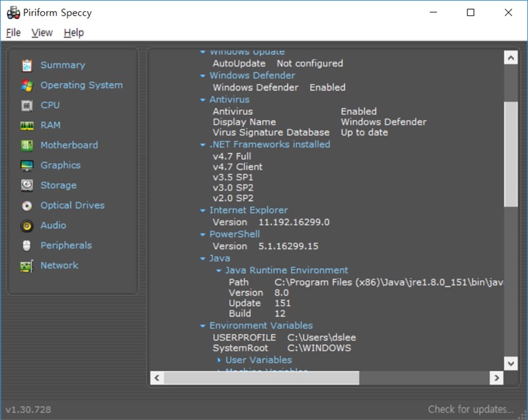Select the 'v4.7 Client' framework entry
528x420 pixels.
tap(238, 166)
